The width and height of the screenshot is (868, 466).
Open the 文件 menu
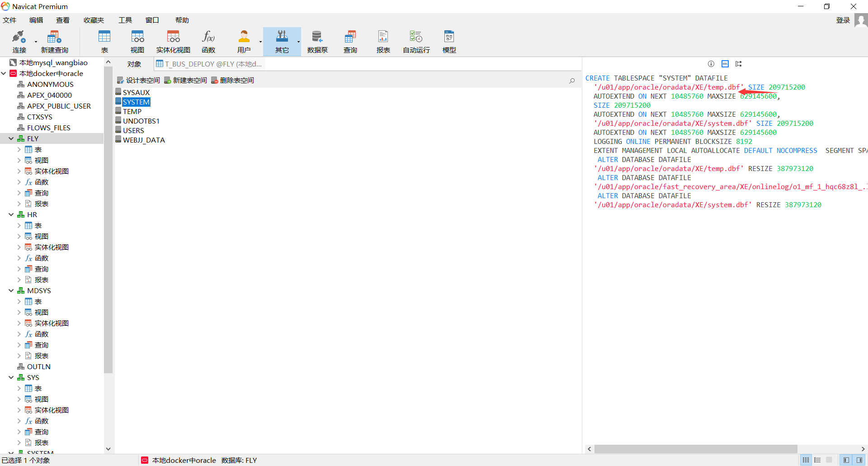point(9,20)
